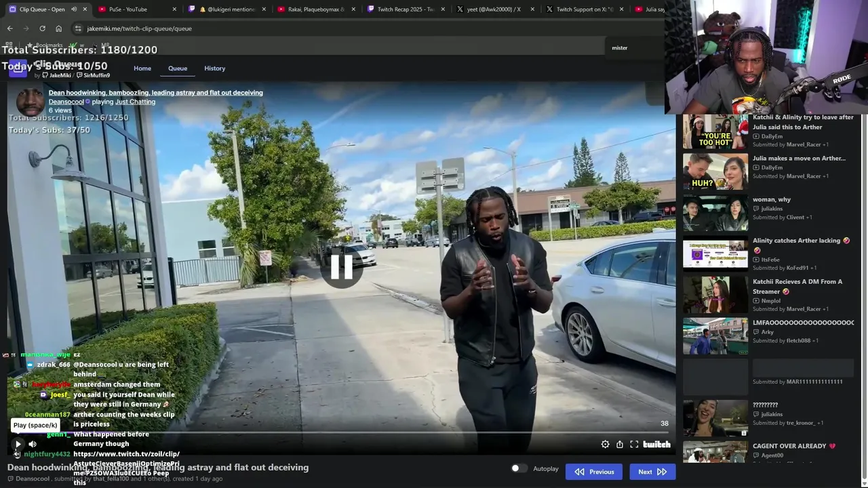The height and width of the screenshot is (488, 868).
Task: Click the site info icon in address bar
Action: 78,28
